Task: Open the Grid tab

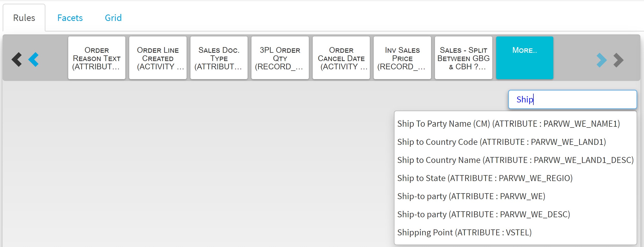Action: [113, 18]
